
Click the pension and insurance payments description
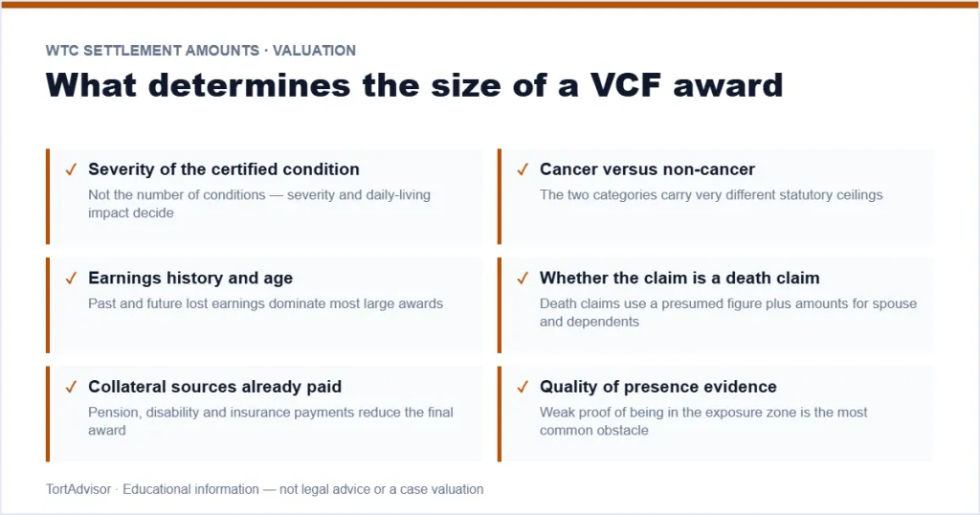point(271,421)
